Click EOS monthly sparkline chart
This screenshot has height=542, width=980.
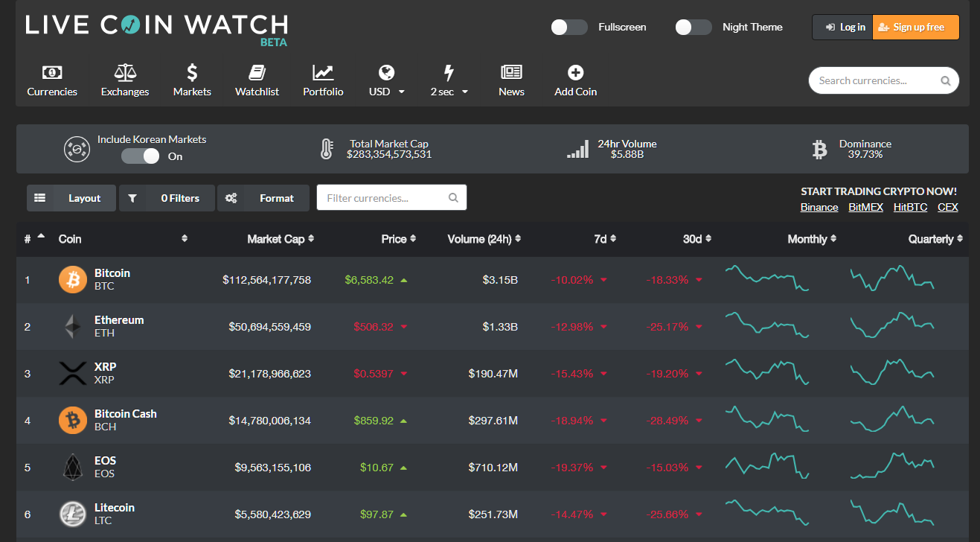pyautogui.click(x=766, y=466)
